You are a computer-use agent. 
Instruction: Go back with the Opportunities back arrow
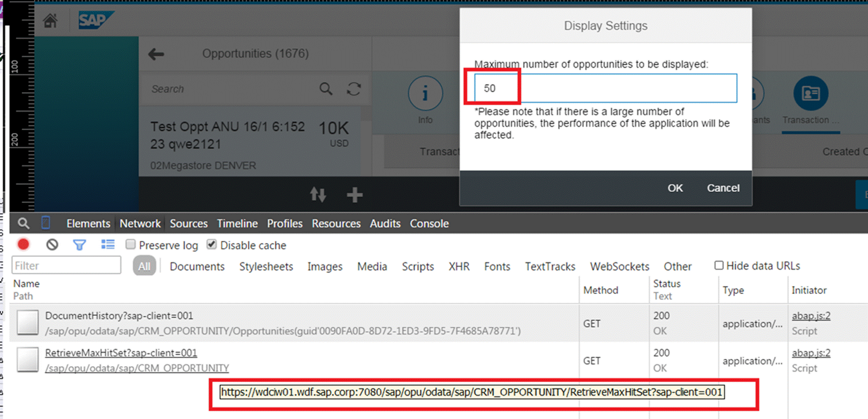click(156, 54)
